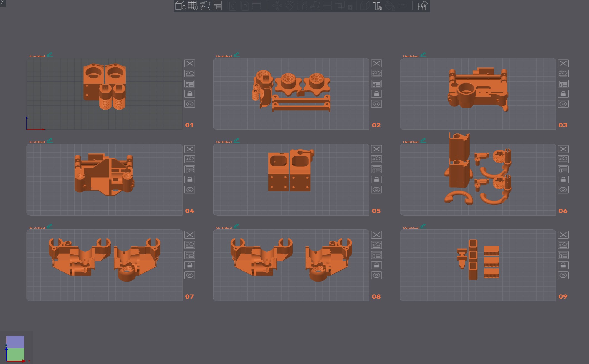Auto orient all objects from top toolbar
The image size is (589, 364).
[205, 6]
